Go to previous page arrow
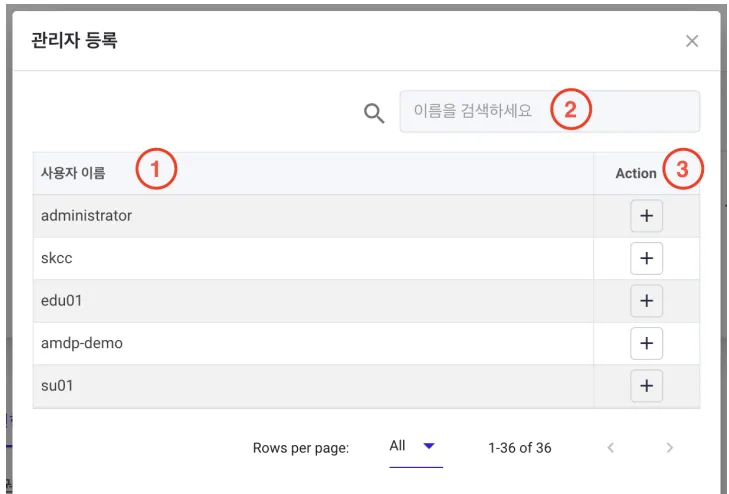The height and width of the screenshot is (494, 729). 610,448
